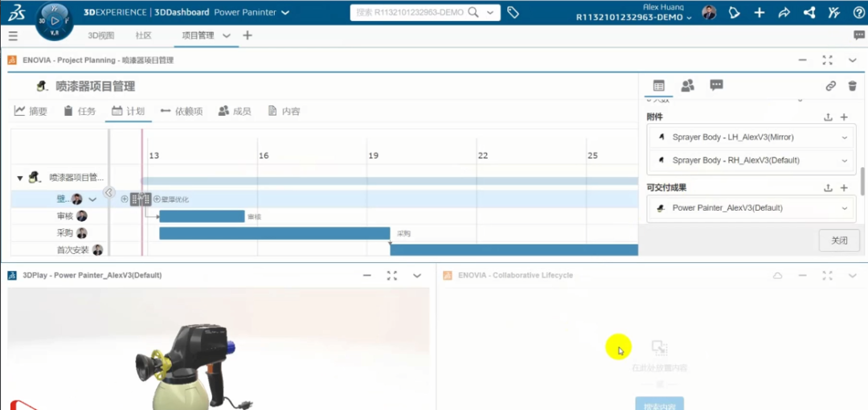
Task: Open the notifications flag icon in header
Action: [734, 13]
